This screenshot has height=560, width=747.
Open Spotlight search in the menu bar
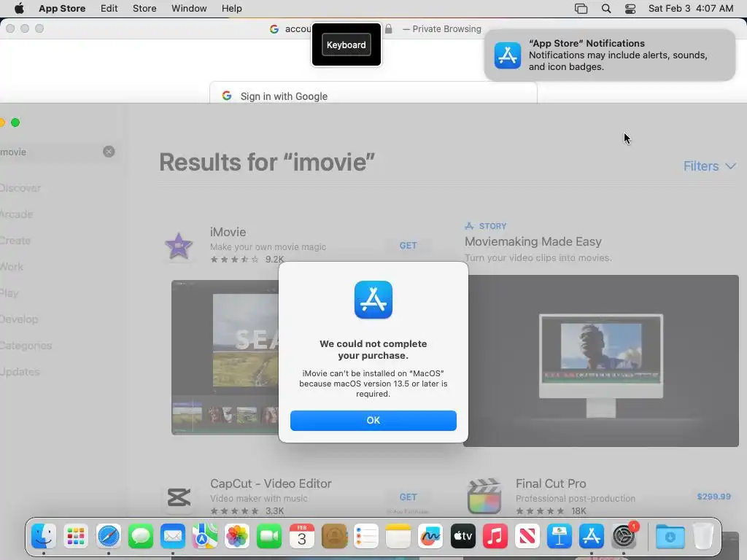(x=606, y=8)
